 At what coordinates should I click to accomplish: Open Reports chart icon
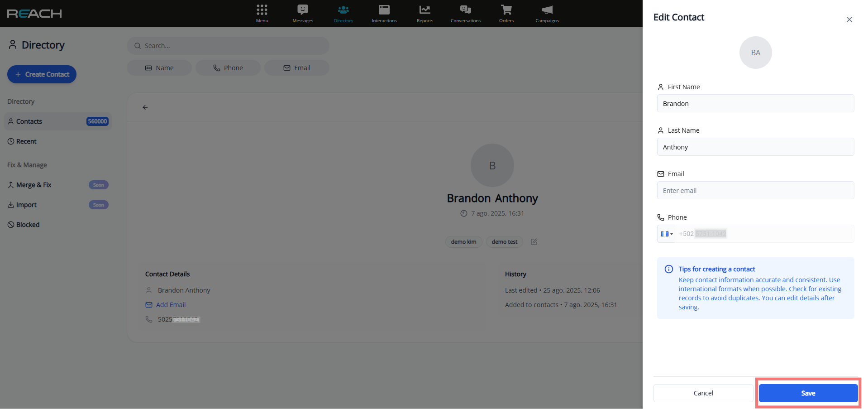click(x=425, y=14)
